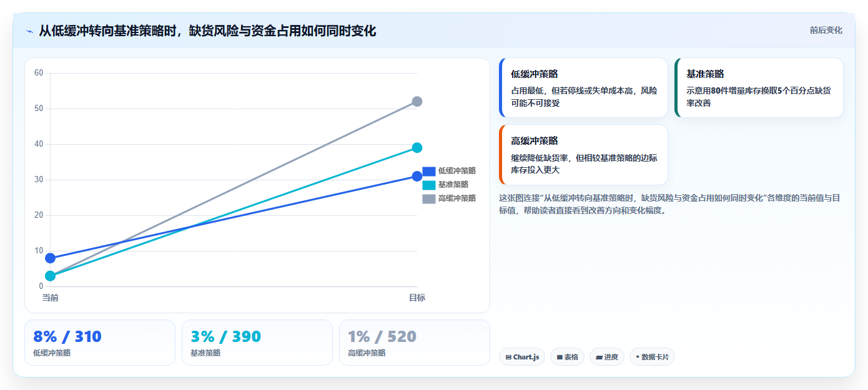
Task: Click the 数据卡片 tag
Action: point(652,357)
